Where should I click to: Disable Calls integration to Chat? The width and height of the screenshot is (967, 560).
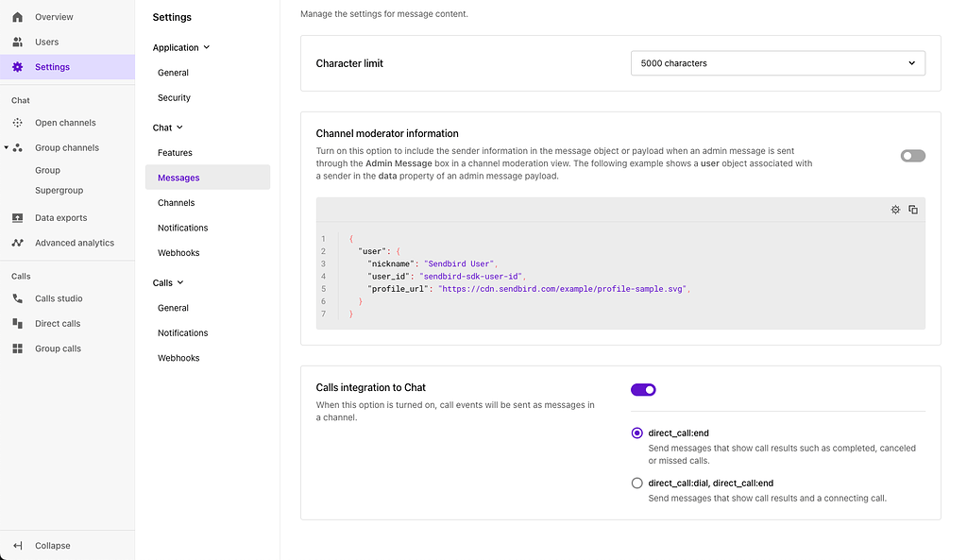click(643, 389)
